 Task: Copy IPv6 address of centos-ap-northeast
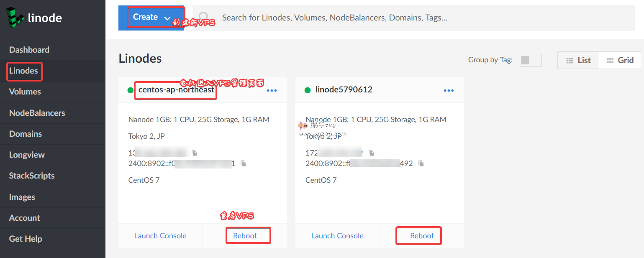coord(243,163)
